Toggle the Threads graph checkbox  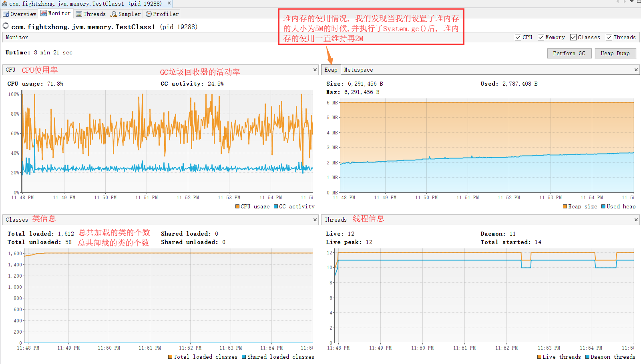(609, 37)
